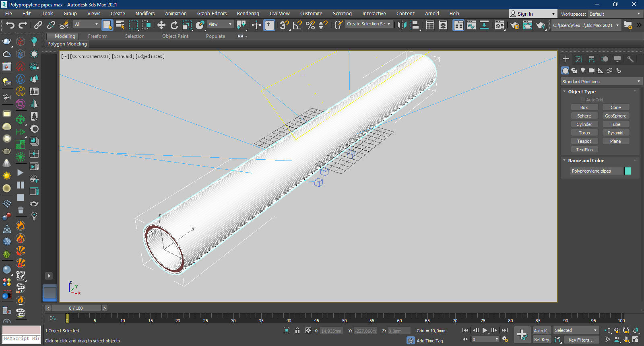Open the Graph Editors menu
The image size is (644, 346).
[212, 14]
